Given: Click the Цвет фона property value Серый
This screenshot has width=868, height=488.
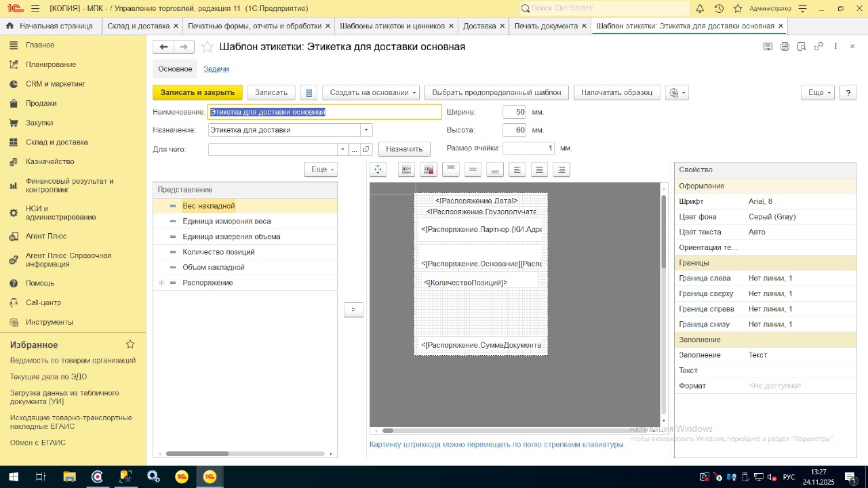Looking at the screenshot, I should pyautogui.click(x=772, y=217).
